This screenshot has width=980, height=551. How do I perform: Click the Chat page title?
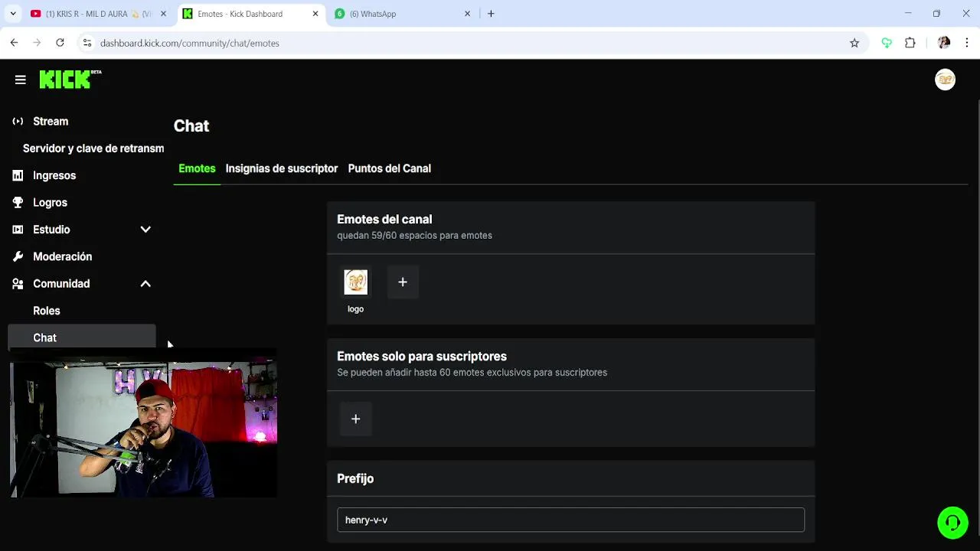191,126
